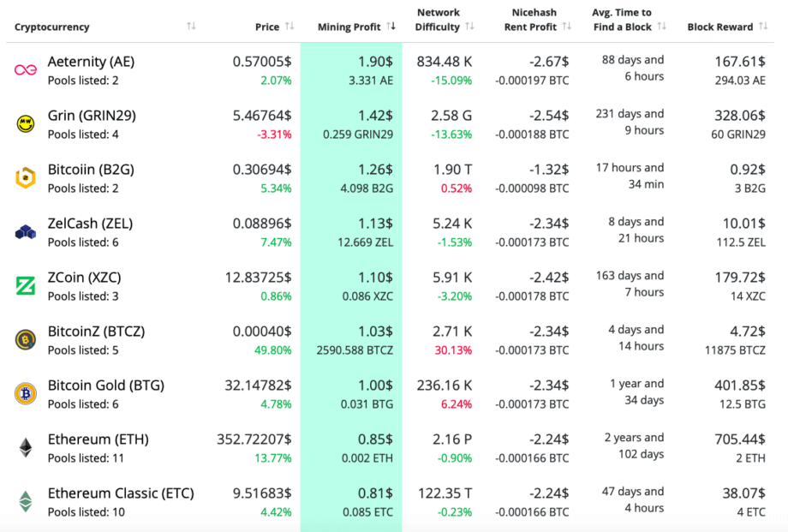Click the ZelCash blue cubes icon

[26, 232]
